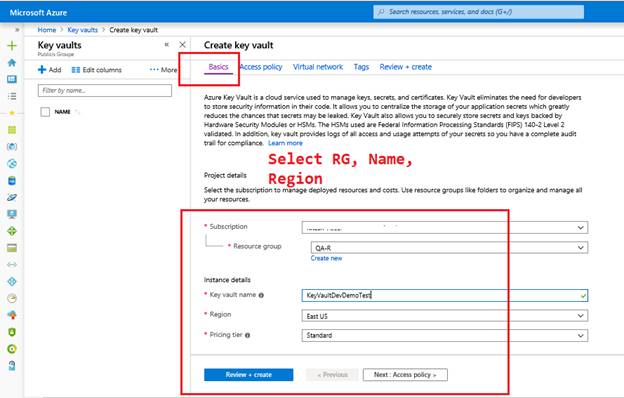624x398 pixels.
Task: Switch to the Tags tab
Action: click(x=361, y=67)
